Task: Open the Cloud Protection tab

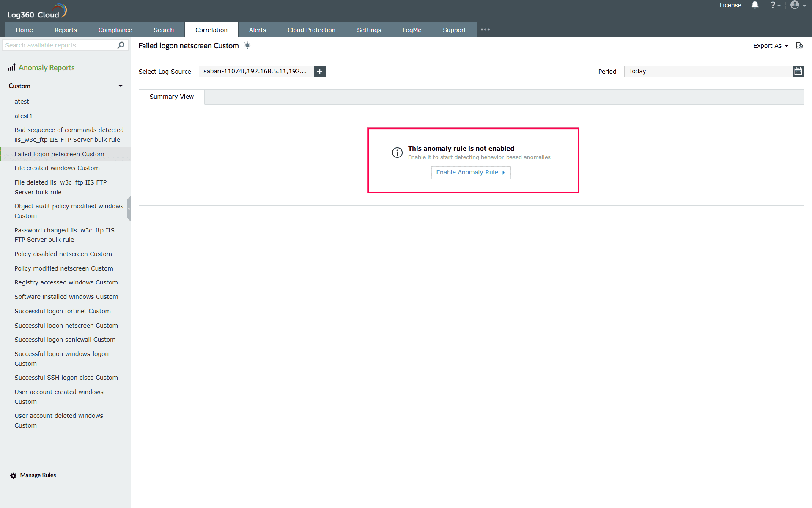Action: pyautogui.click(x=311, y=30)
